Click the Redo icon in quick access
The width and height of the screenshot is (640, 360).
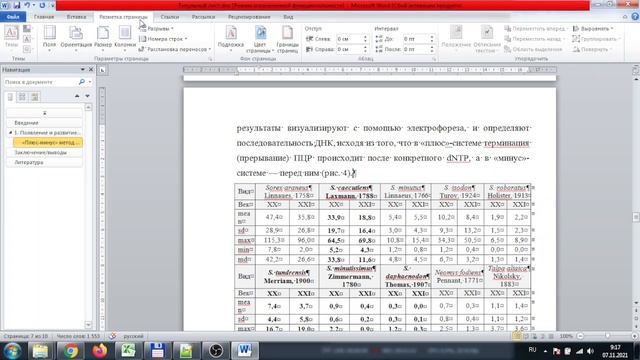pos(42,5)
